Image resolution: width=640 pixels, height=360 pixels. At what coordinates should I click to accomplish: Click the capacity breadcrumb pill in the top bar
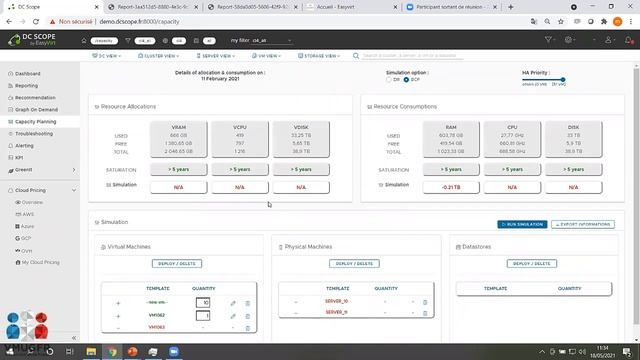[104, 41]
